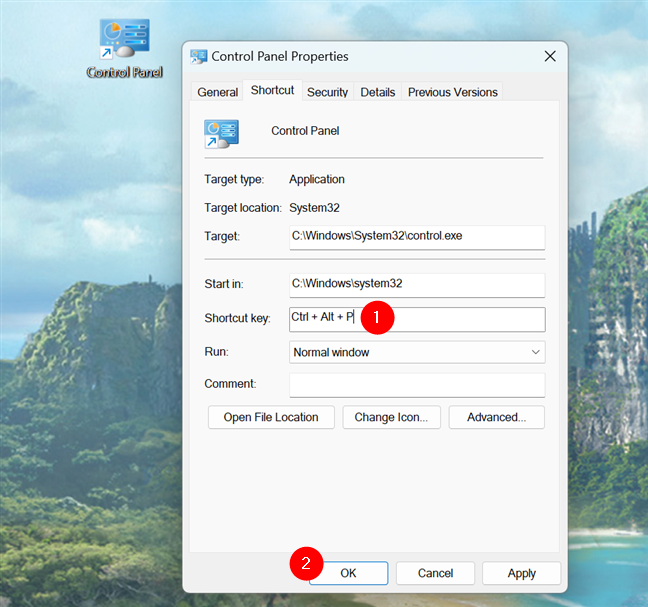Click the 'Shortcut key:' label

(x=237, y=318)
